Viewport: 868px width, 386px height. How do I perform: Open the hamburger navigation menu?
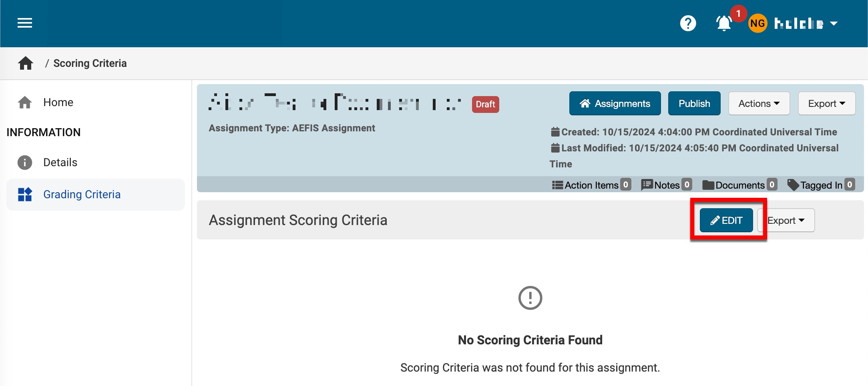tap(24, 23)
